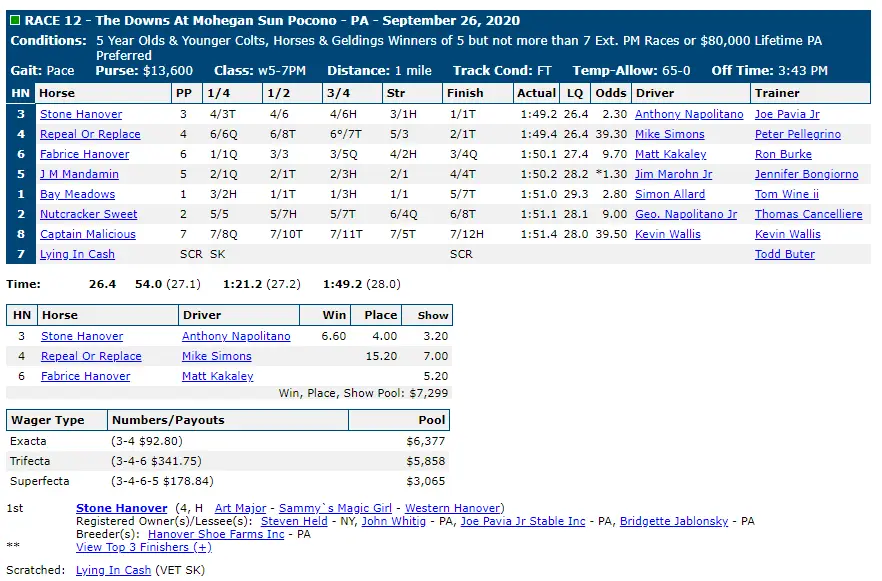
Task: Open Bay Meadows horse link
Action: [78, 194]
